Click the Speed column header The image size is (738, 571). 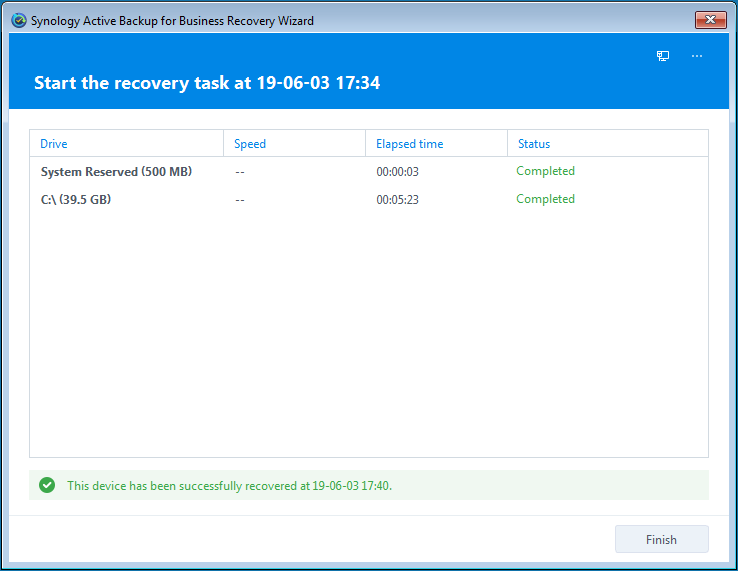(250, 144)
